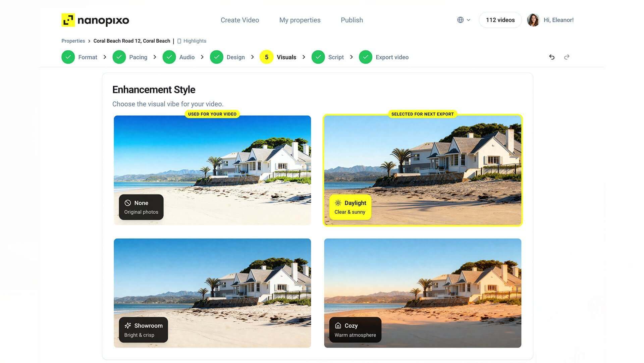Click the chevron after Design step

[x=253, y=57]
